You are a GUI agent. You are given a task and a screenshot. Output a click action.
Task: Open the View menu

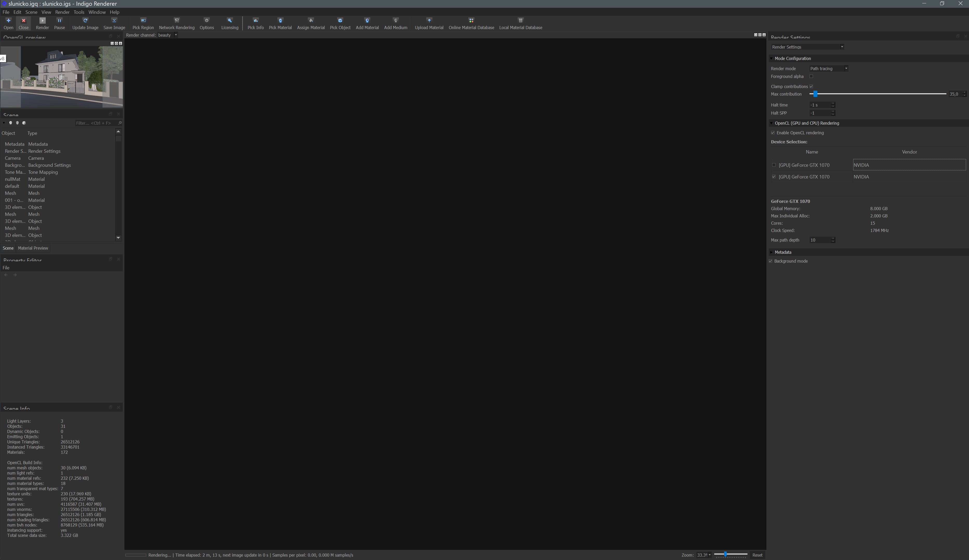point(46,12)
